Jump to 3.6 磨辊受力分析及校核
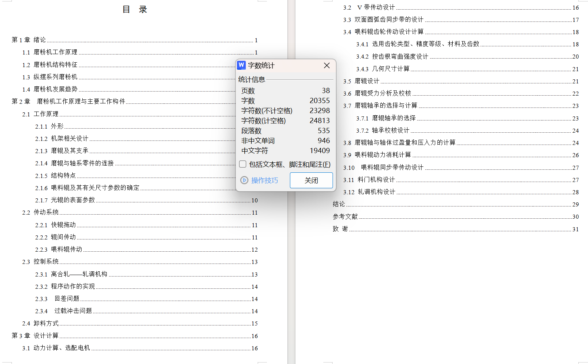 coord(461,93)
